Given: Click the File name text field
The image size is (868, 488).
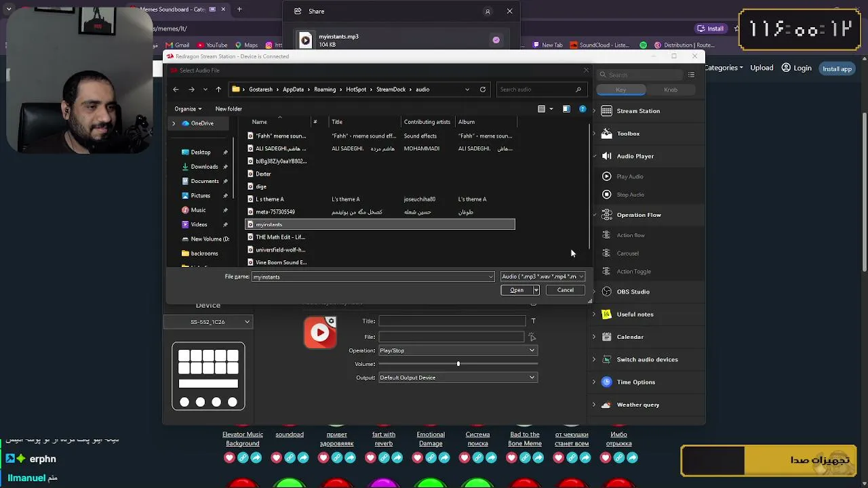Looking at the screenshot, I should (373, 277).
